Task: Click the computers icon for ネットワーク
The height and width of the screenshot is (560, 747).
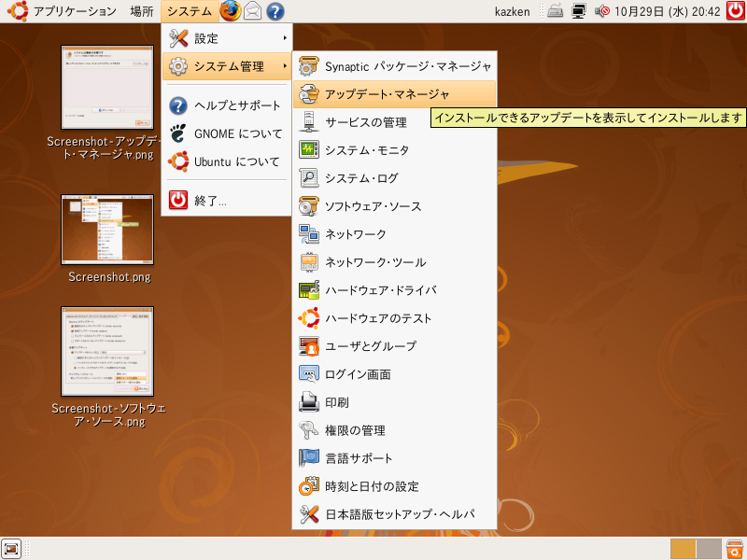Action: point(309,234)
